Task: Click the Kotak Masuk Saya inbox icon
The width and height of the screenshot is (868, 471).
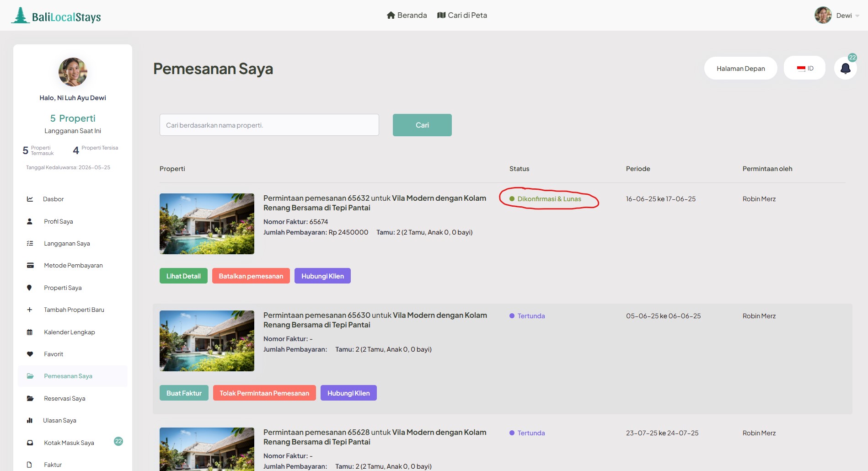Action: (30, 443)
